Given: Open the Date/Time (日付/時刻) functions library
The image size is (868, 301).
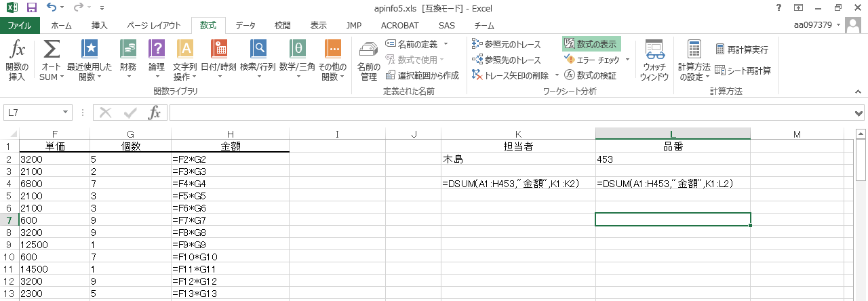Looking at the screenshot, I should click(218, 60).
